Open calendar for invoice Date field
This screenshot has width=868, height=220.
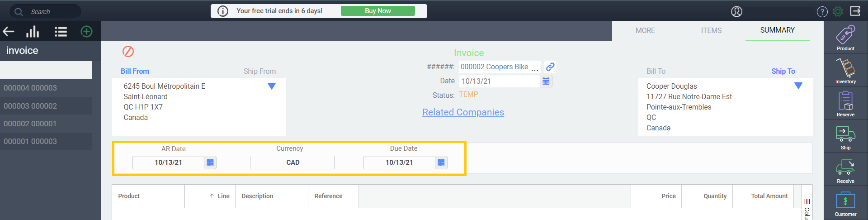pyautogui.click(x=546, y=81)
